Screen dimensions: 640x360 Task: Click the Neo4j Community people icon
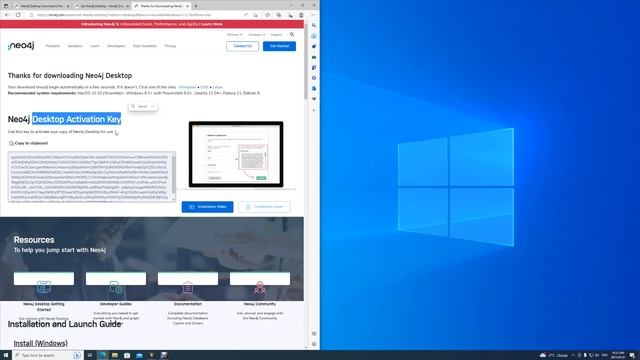[x=260, y=287]
